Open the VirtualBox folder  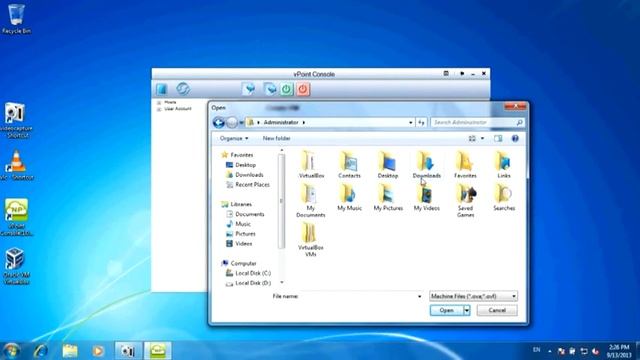tap(311, 165)
